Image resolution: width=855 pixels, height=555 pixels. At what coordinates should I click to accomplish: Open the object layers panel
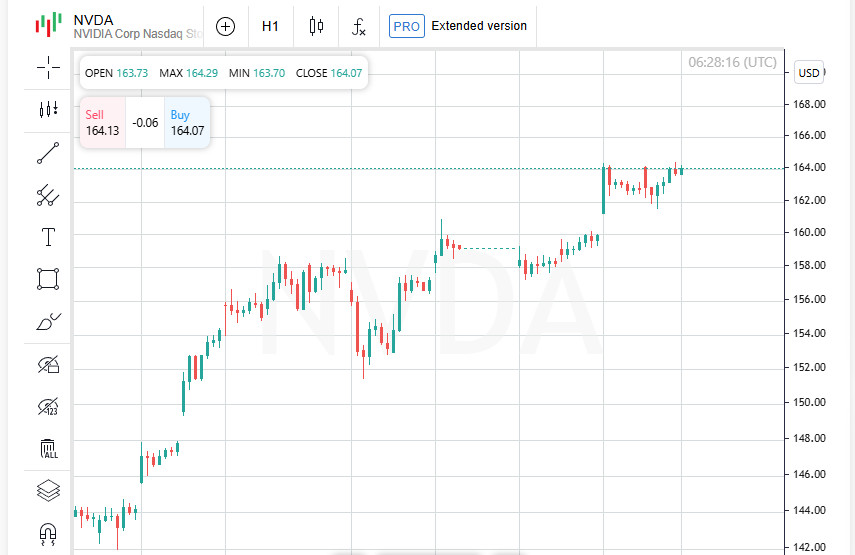48,491
